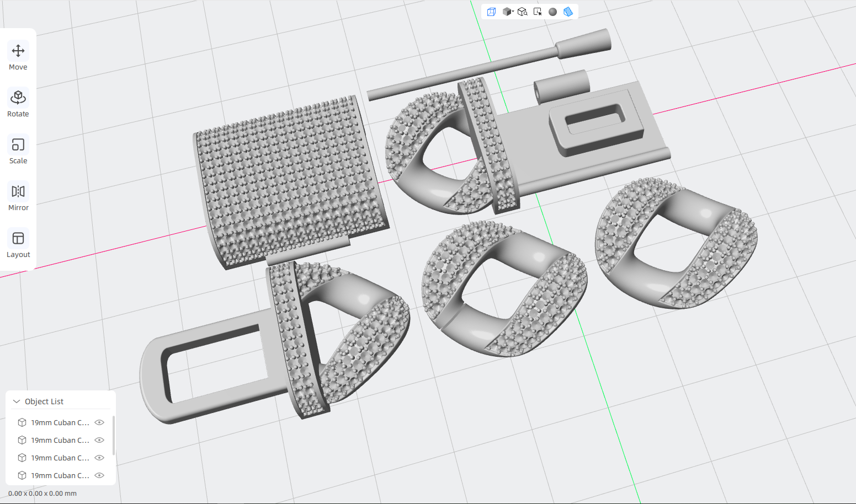Click the info pointer selection icon
This screenshot has width=856, height=504.
pyautogui.click(x=538, y=12)
